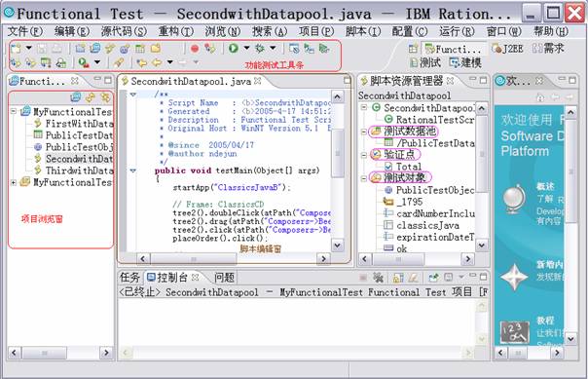The image size is (588, 379).
Task: Select ThirdwithData script in project tree
Action: 74,171
